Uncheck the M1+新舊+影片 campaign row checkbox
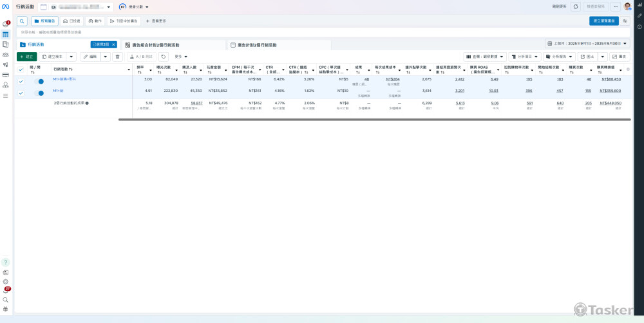Screen dimensions: 644x323 click(x=21, y=82)
